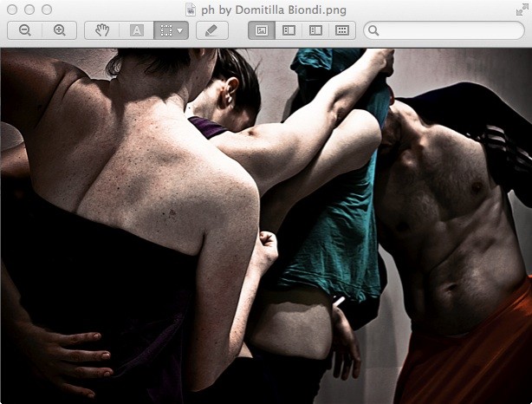The image size is (532, 404).
Task: Click the search magnifier icon
Action: click(x=373, y=30)
